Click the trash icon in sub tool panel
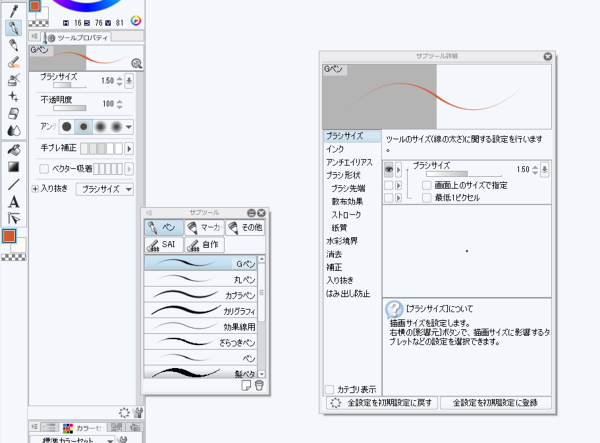Viewport: 600px width, 443px height. click(x=260, y=385)
